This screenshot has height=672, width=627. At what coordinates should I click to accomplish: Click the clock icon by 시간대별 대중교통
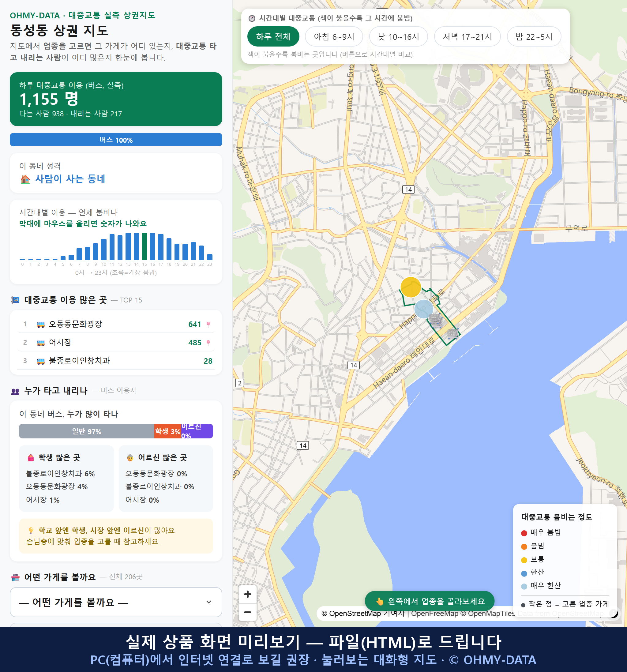252,18
